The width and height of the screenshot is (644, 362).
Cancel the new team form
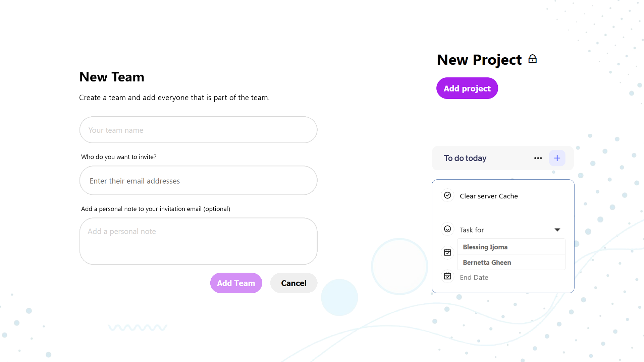(x=294, y=283)
